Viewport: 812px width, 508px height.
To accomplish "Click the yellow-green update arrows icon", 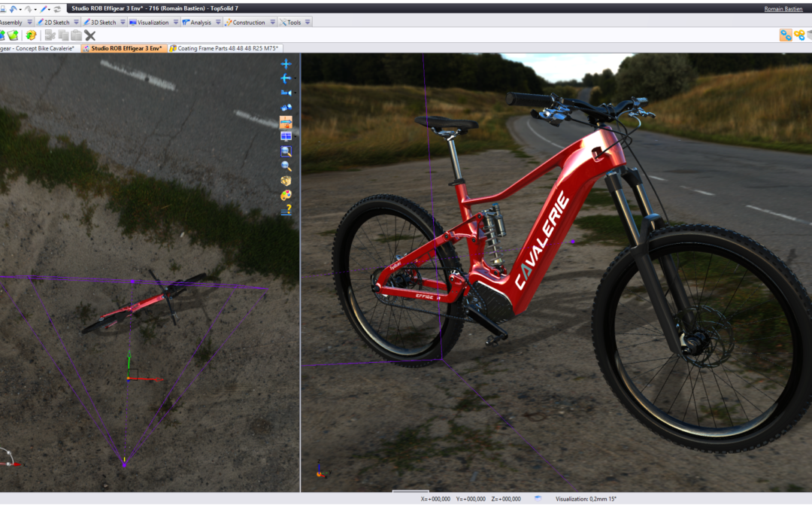I will tap(31, 35).
